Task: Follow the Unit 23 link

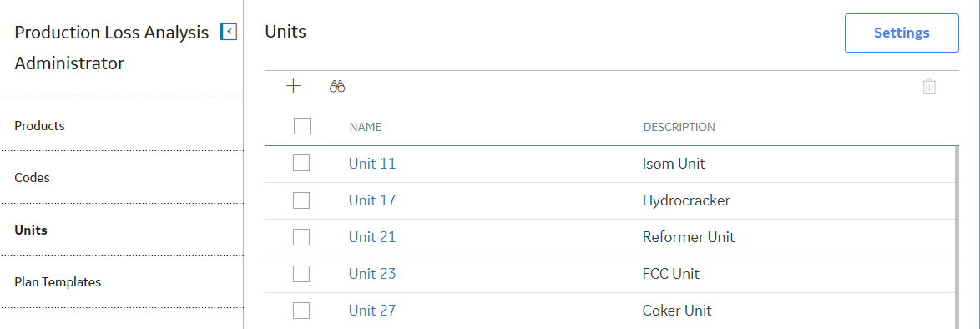Action: [x=371, y=274]
